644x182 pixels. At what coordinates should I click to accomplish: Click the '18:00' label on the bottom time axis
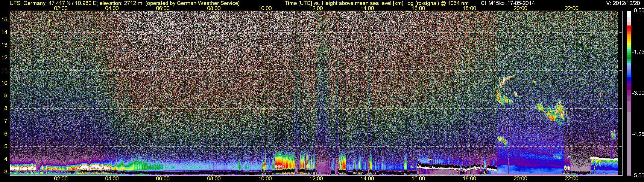click(469, 179)
